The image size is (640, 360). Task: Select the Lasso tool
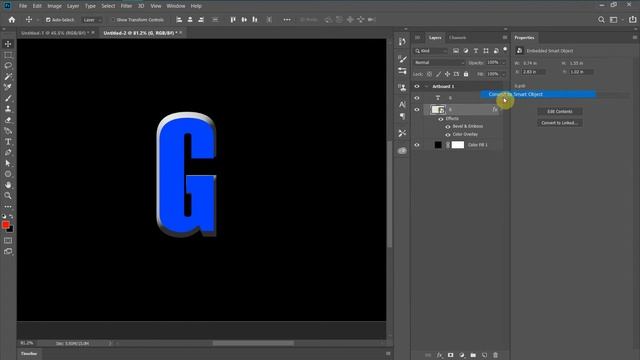pyautogui.click(x=8, y=66)
